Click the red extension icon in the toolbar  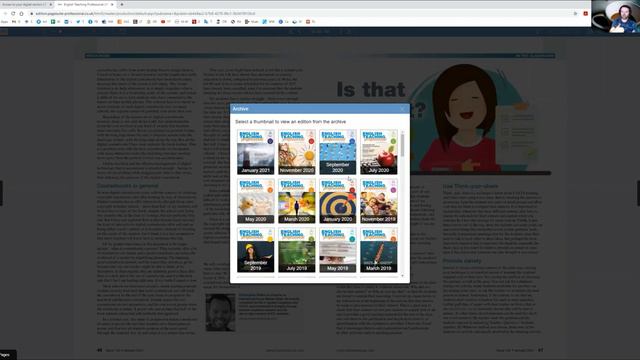(585, 13)
